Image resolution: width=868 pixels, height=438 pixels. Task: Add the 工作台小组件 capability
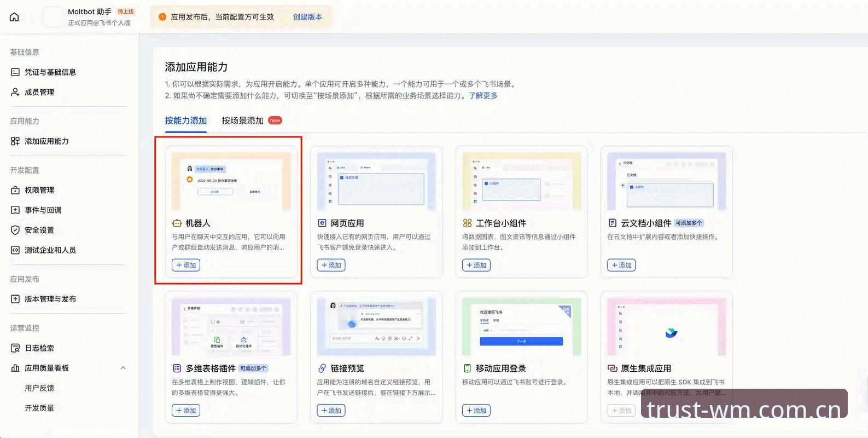tap(476, 266)
